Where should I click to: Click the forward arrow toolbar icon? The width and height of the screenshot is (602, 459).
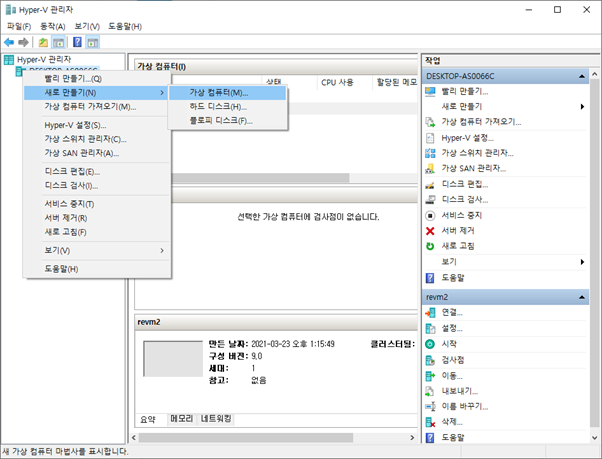23,42
